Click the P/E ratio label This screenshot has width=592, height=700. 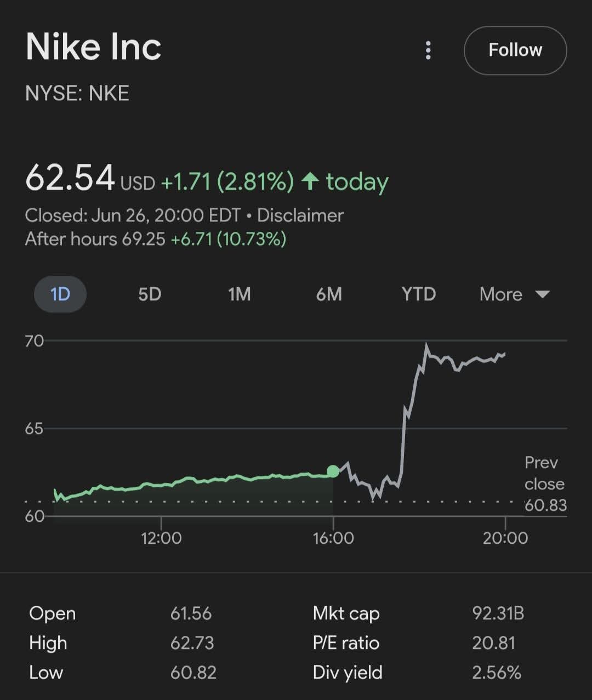(x=346, y=642)
